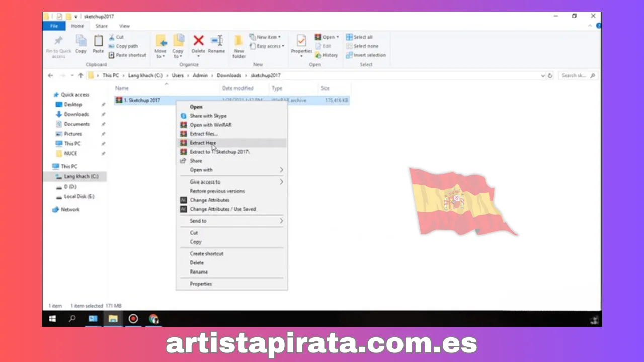
Task: Open the NUCE folder in sidebar
Action: pos(70,154)
